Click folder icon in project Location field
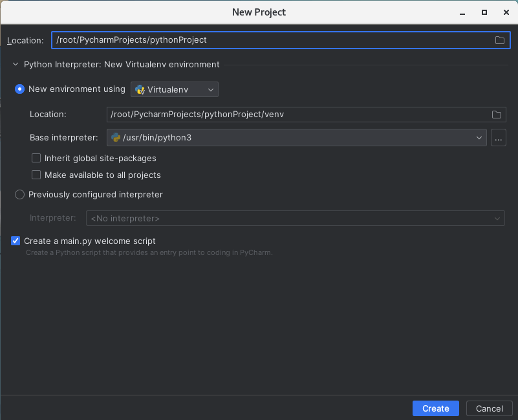Screen dimensions: 518x420 coord(500,40)
